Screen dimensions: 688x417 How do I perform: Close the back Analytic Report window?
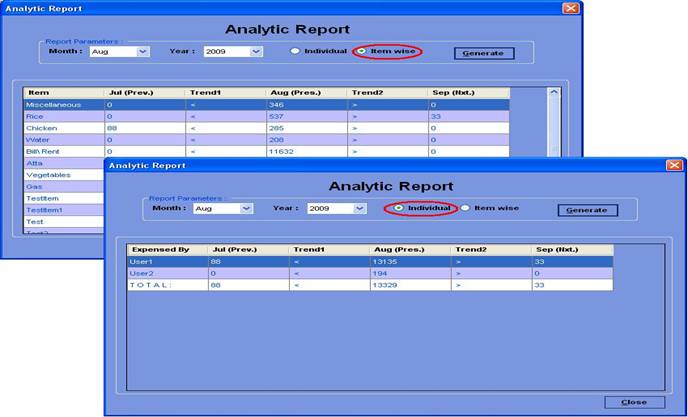coord(570,8)
